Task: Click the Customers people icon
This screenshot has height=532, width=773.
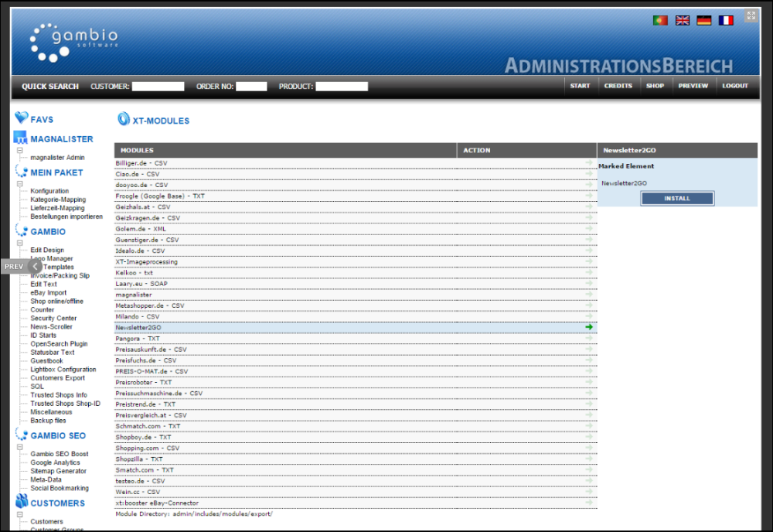Action: point(21,501)
